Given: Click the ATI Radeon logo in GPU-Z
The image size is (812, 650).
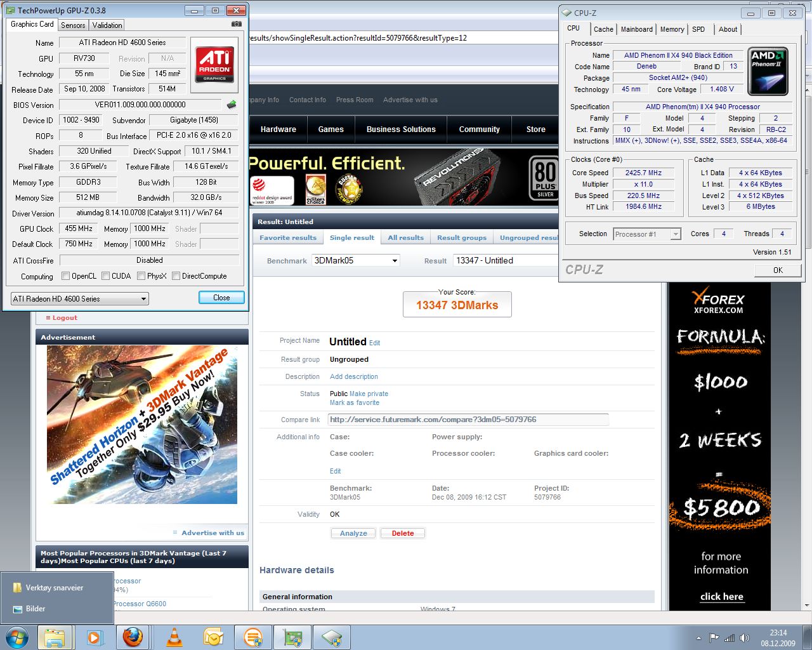Looking at the screenshot, I should coord(214,64).
